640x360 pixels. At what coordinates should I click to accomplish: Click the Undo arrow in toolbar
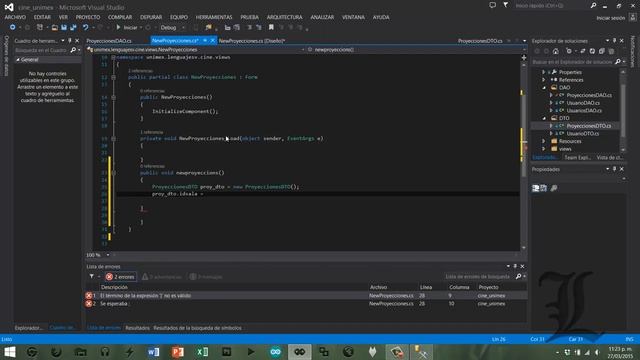(85, 27)
